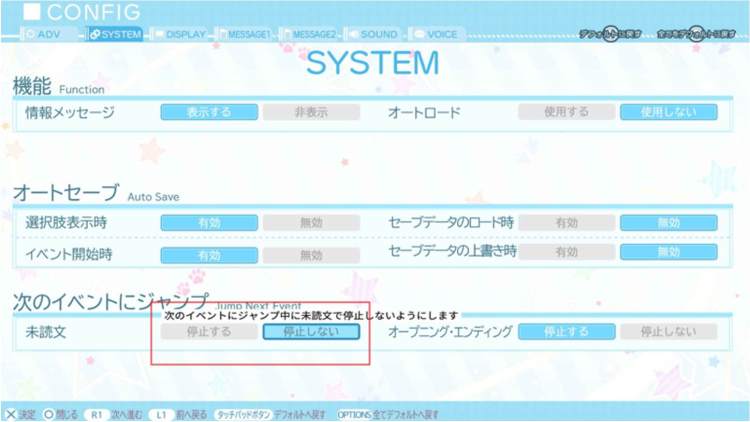Set 未読文 to 停止する
This screenshot has width=750, height=422.
pyautogui.click(x=209, y=332)
